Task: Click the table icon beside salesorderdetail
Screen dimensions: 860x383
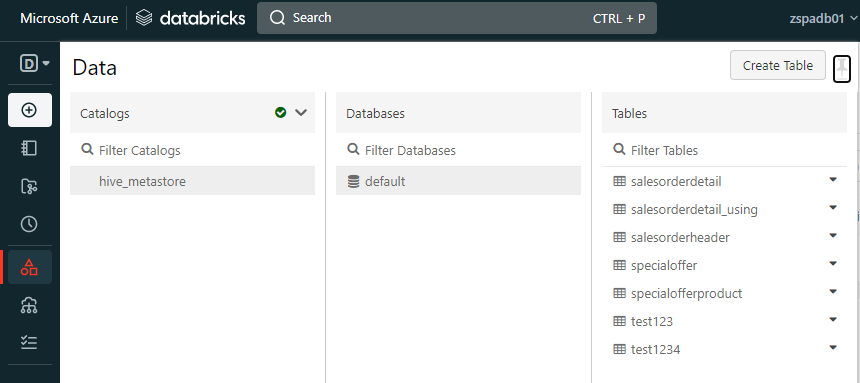Action: [x=619, y=181]
